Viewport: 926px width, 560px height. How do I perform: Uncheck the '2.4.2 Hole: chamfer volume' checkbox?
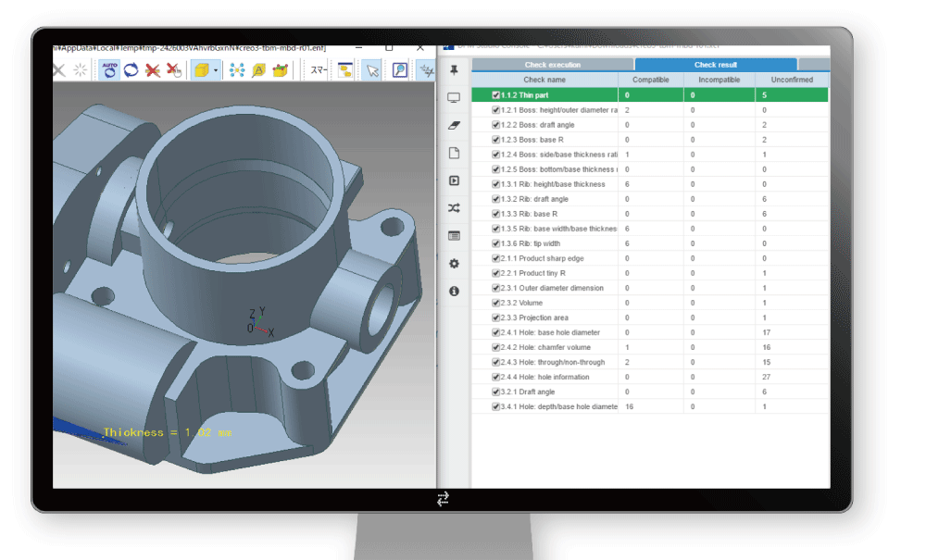click(496, 347)
